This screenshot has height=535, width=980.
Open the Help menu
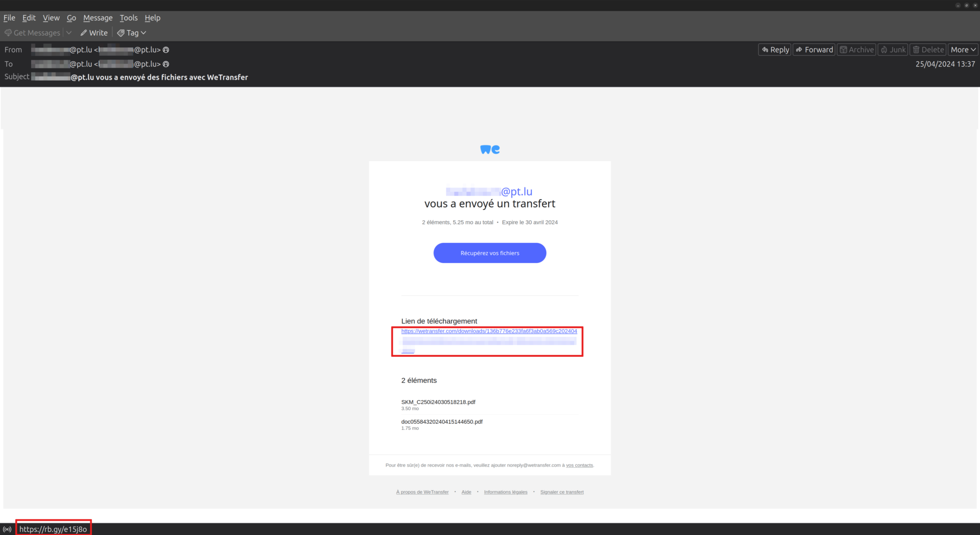153,18
